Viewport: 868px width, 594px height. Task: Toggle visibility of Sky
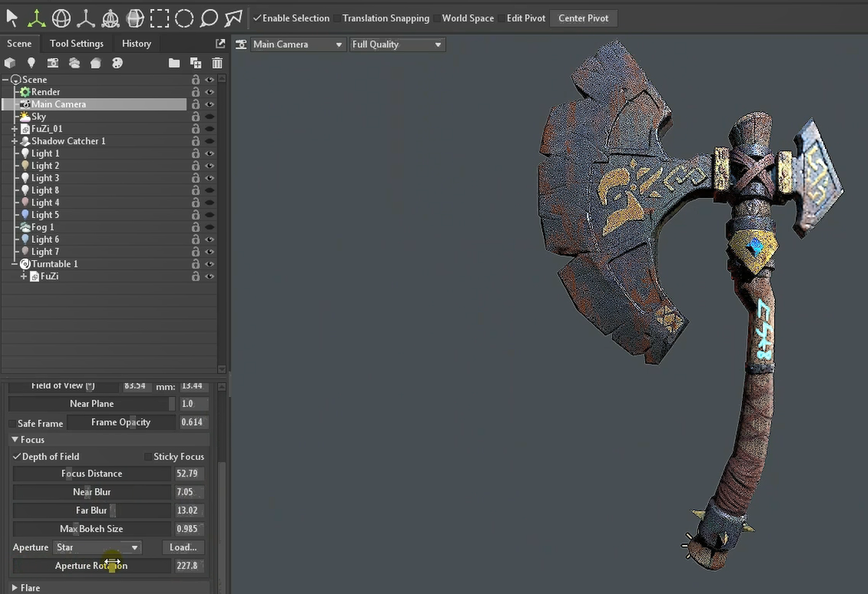coord(210,117)
